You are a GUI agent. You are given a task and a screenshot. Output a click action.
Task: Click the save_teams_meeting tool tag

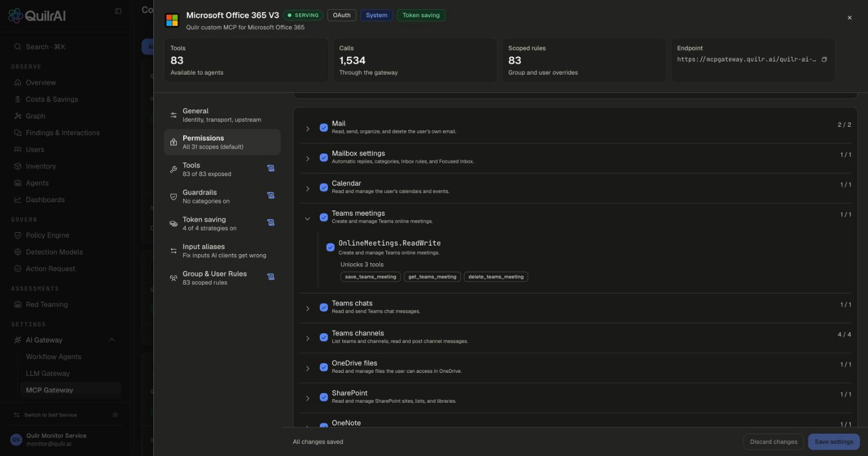point(370,277)
